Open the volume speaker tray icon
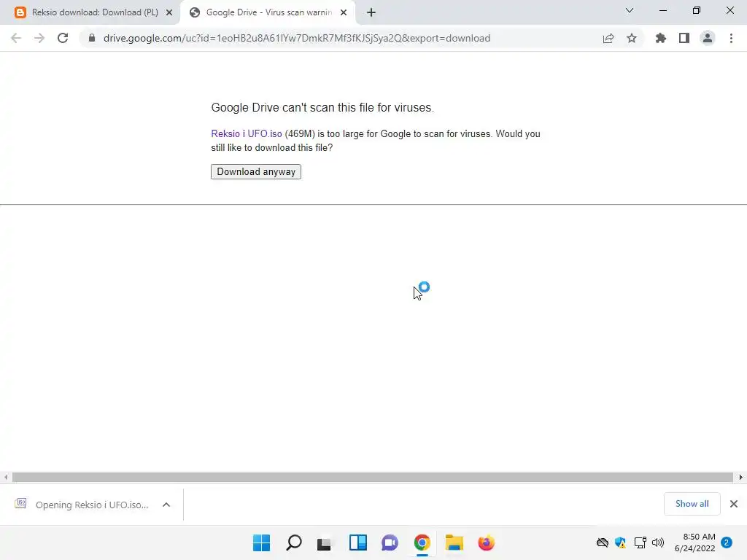The image size is (747, 560). coord(658,542)
